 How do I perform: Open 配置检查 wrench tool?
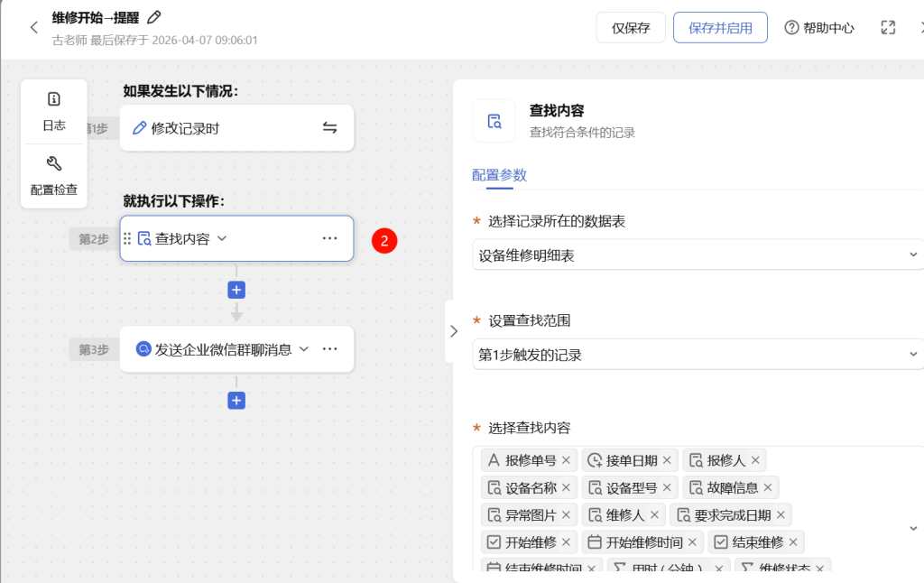pos(53,176)
